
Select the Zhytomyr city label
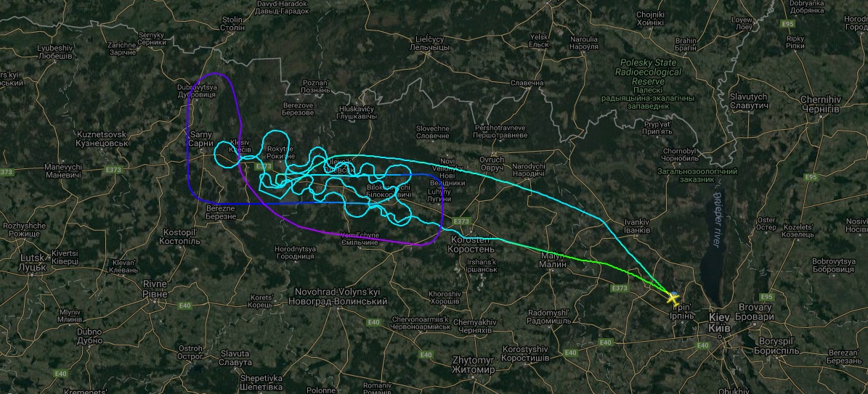[x=473, y=365]
